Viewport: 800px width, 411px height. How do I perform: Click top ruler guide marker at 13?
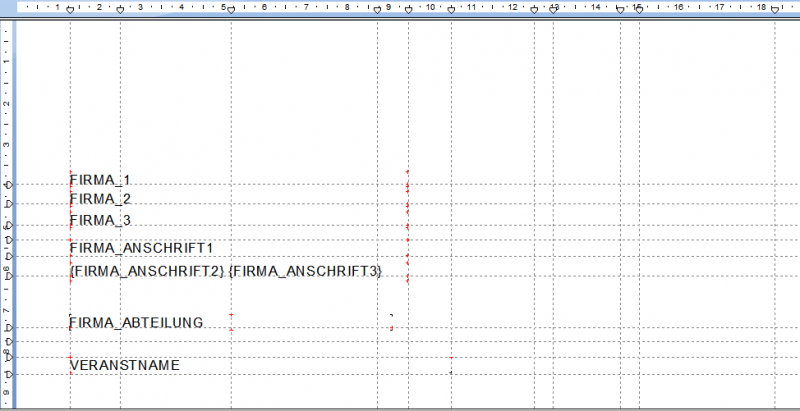[552, 10]
